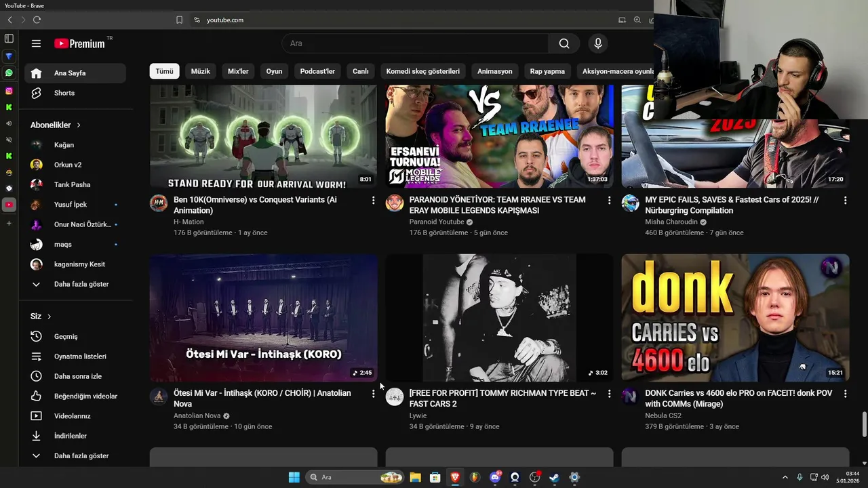Screen dimensions: 868x488
Task: Expand Abonelikler section chevron
Action: point(79,125)
